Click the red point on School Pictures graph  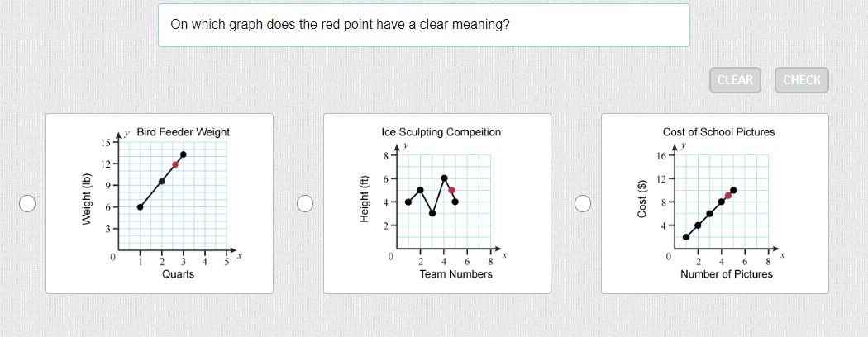coord(728,195)
